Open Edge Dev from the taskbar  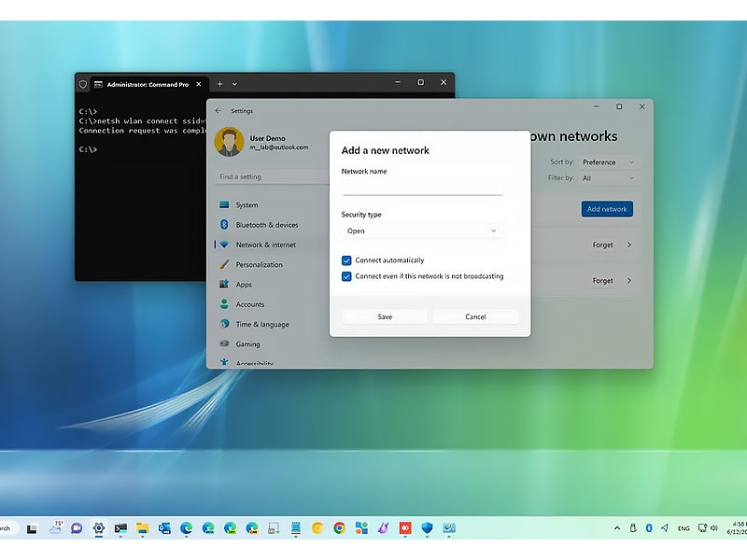pyautogui.click(x=230, y=528)
